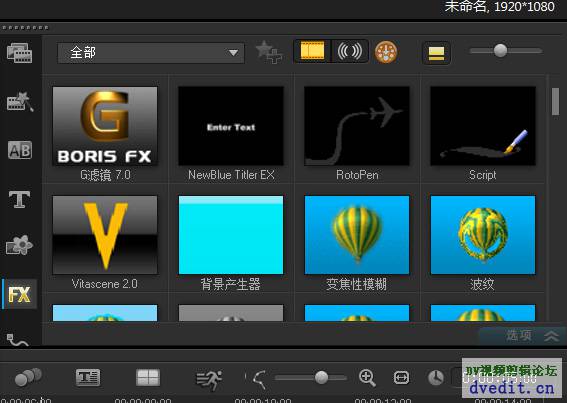
Task: Click the project duration clock icon
Action: (x=436, y=378)
